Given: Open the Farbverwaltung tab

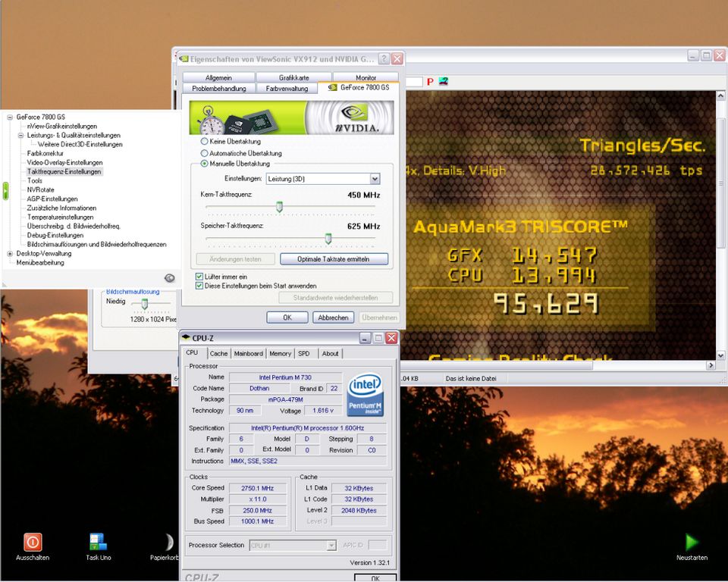Looking at the screenshot, I should tap(287, 88).
